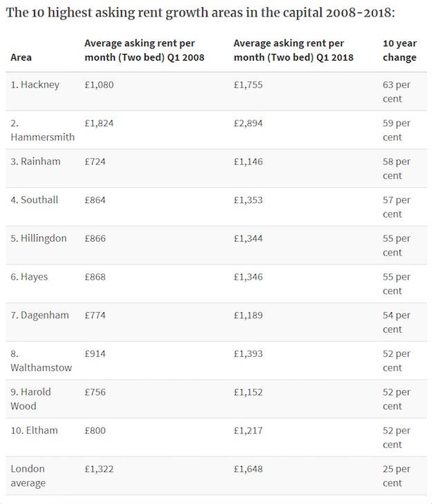Click the "9. Harold Wood" area cell
432x504 pixels.
coord(31,398)
